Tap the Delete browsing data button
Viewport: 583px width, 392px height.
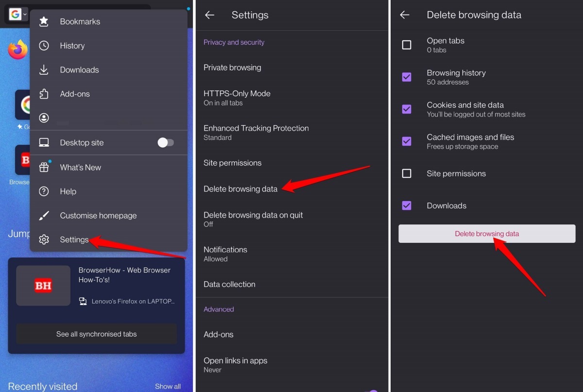tap(487, 234)
